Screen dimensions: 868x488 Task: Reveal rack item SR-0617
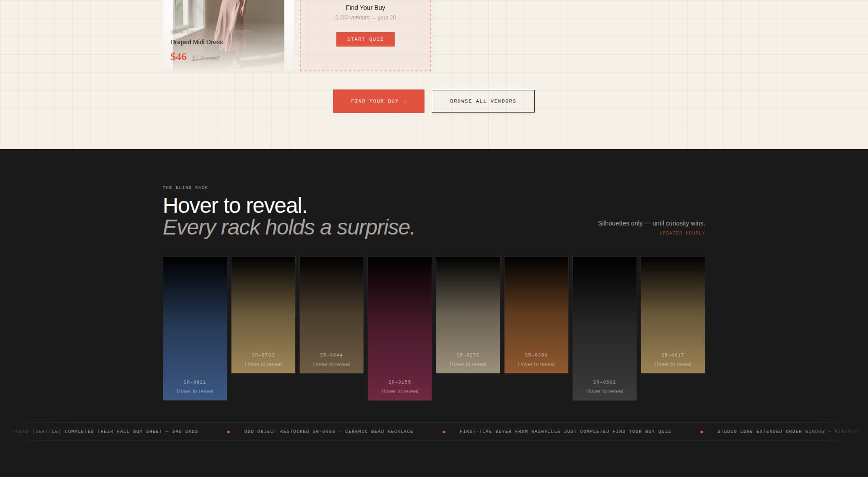tap(672, 315)
